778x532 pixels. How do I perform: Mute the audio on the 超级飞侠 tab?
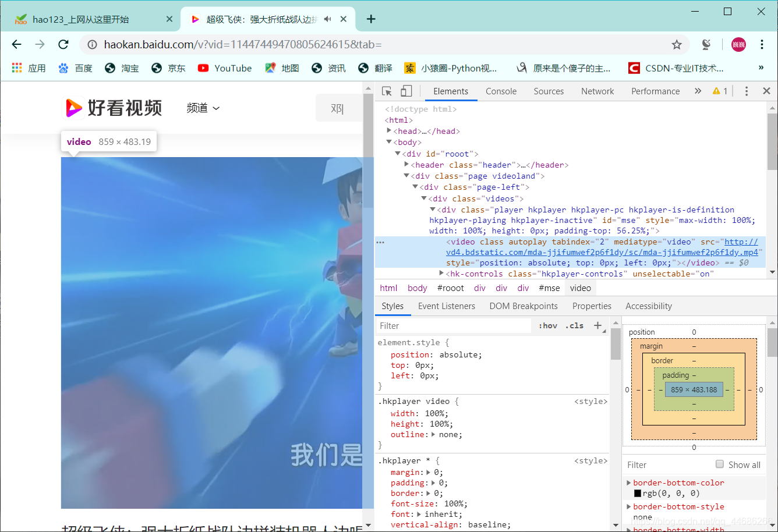[328, 19]
